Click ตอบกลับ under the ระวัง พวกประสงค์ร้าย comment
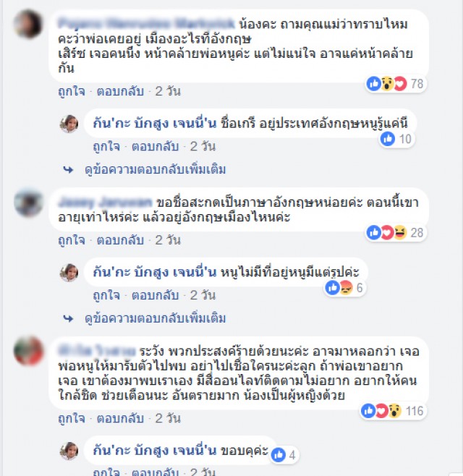The width and height of the screenshot is (463, 476). 120,419
